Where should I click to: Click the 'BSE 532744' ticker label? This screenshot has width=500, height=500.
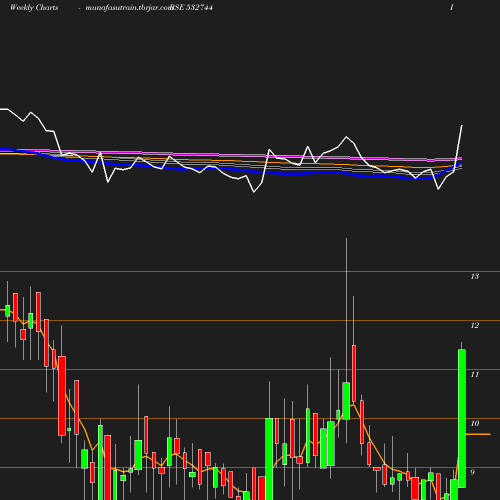pos(191,7)
